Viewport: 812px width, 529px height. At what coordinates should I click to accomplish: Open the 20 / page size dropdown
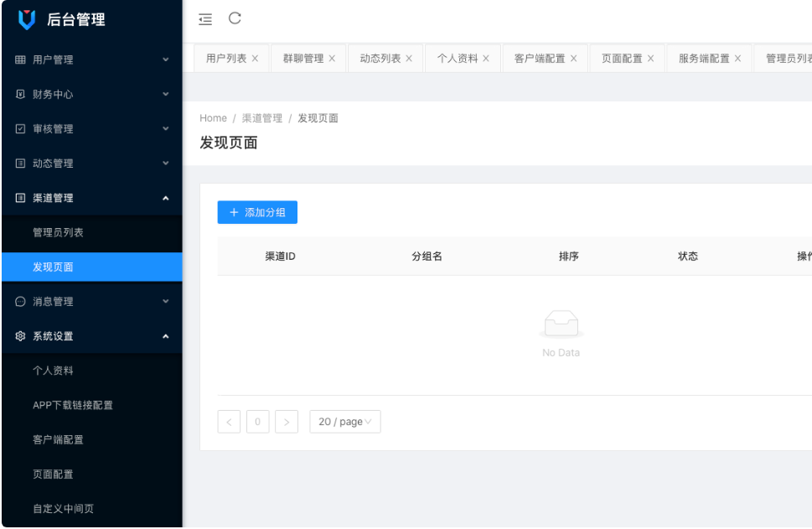[x=344, y=422]
